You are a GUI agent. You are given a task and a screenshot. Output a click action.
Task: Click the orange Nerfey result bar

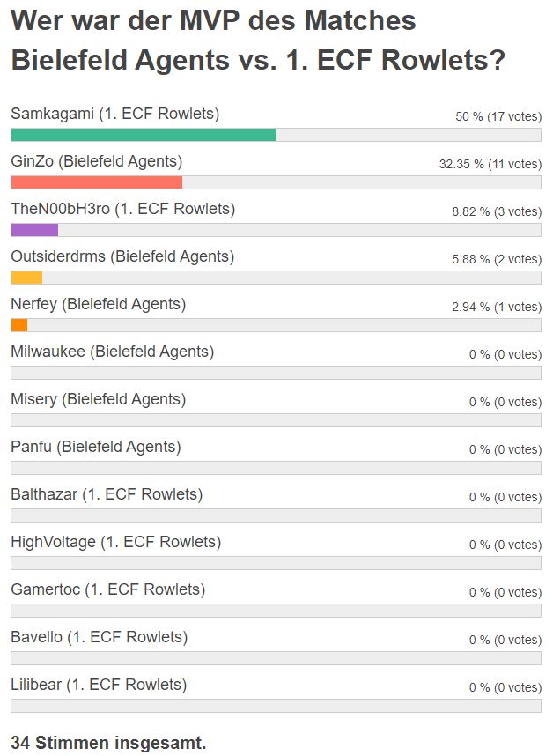click(19, 325)
